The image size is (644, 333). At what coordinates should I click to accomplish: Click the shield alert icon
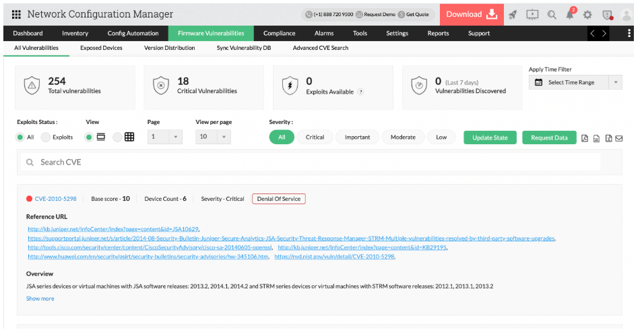pos(607,14)
